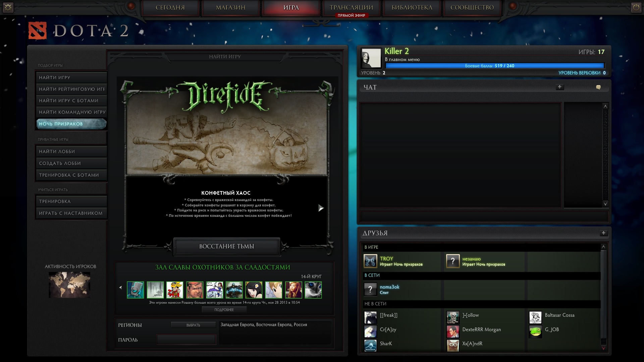Go to previous hall of fame page arrow
This screenshot has width=644, height=362.
120,288
